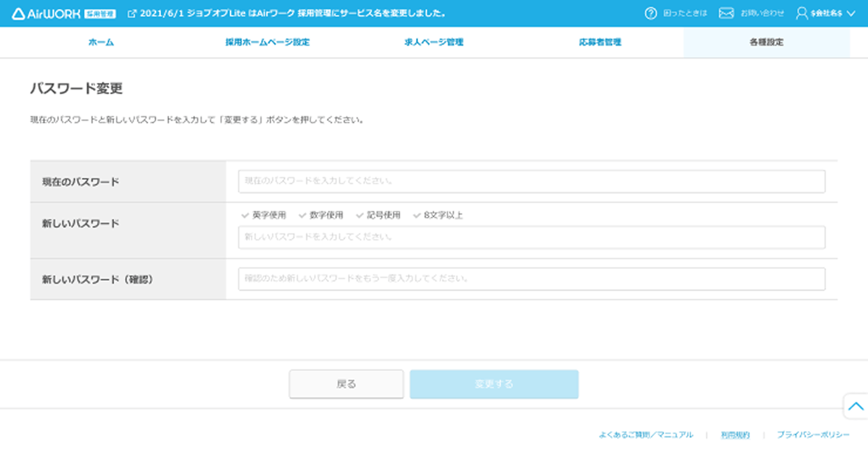Click the 英字使用 requirement check mark
The height and width of the screenshot is (462, 868).
click(x=245, y=215)
